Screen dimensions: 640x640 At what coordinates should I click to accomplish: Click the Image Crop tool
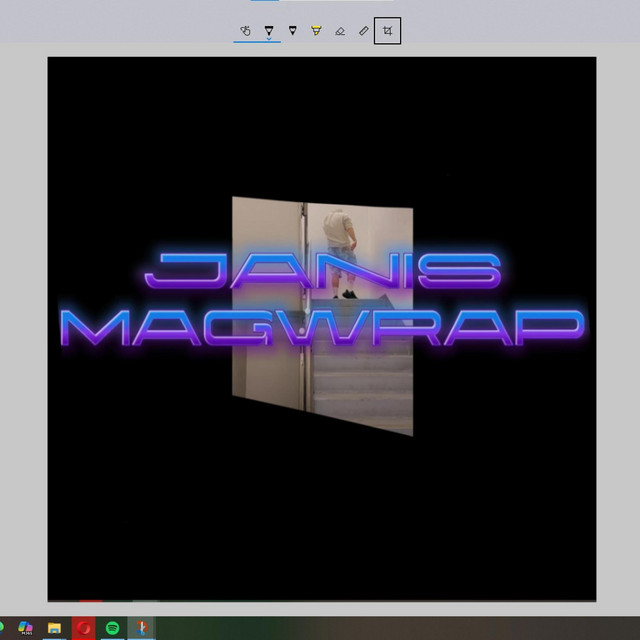[387, 31]
